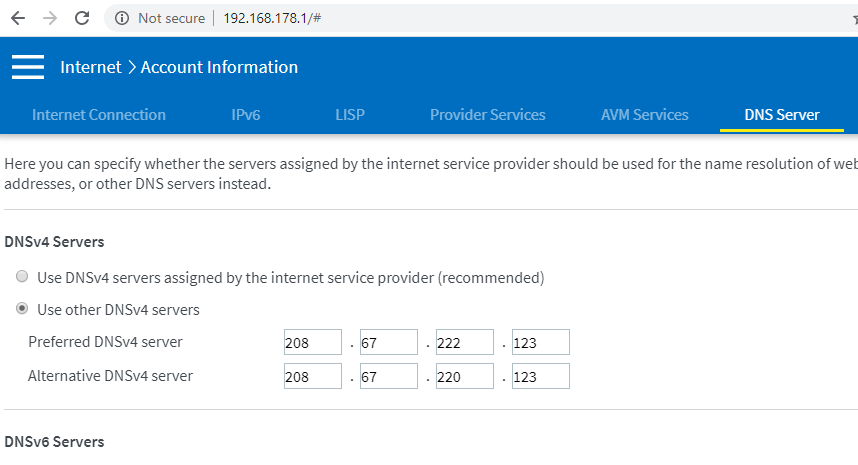The height and width of the screenshot is (465, 858).
Task: Click alternative DNSv4 third octet field 220
Action: 464,376
